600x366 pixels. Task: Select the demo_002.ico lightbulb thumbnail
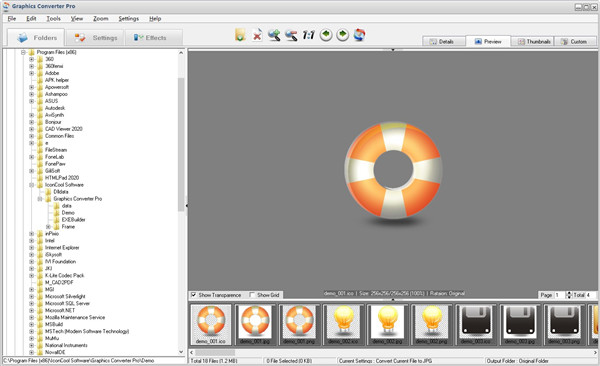click(x=343, y=325)
